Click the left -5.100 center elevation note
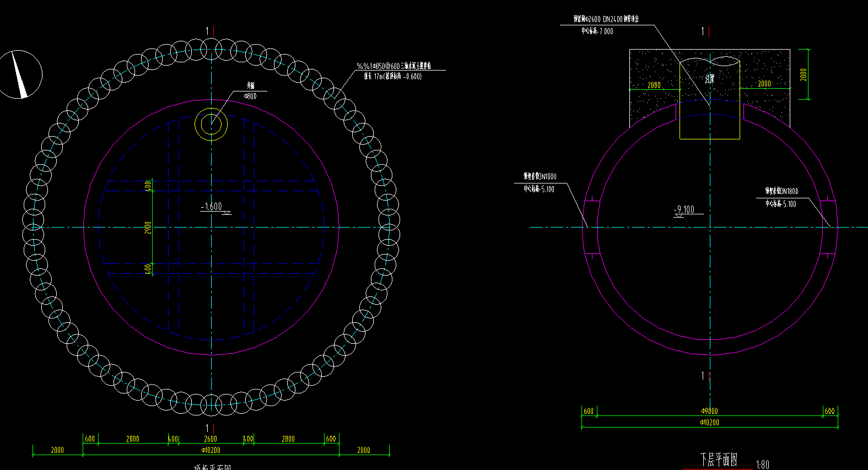 [539, 189]
